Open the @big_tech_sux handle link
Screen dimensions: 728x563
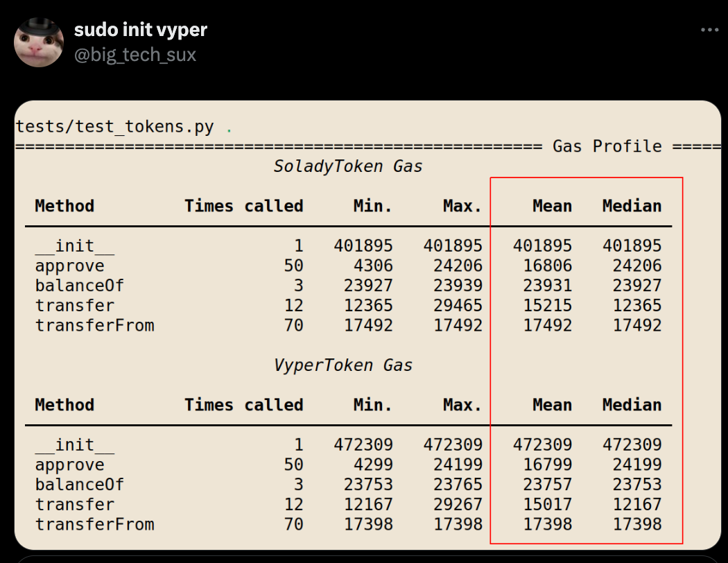pos(135,55)
